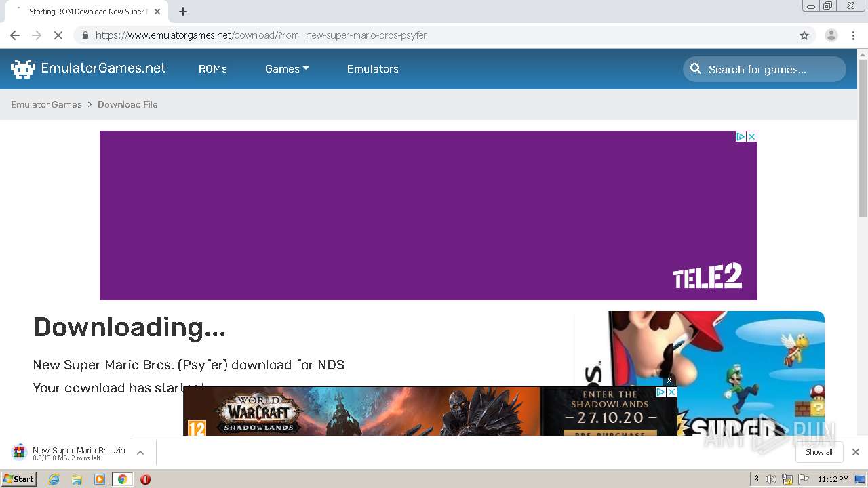Click the Show desktop button

860,479
